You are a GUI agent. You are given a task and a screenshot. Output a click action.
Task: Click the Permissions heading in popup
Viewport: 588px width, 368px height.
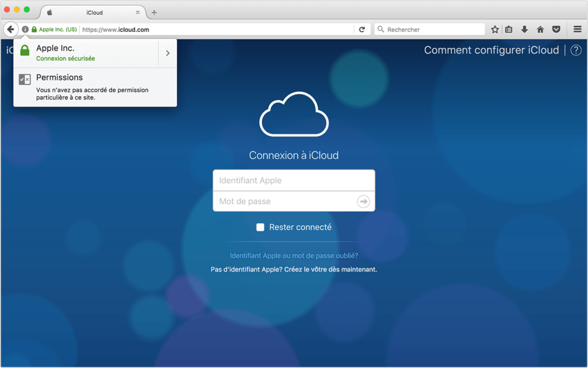click(59, 78)
